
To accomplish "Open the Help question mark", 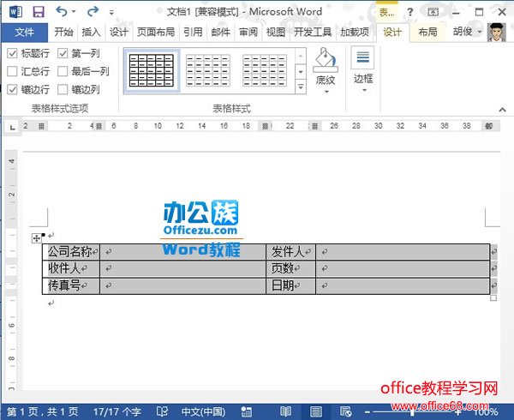I will [409, 13].
